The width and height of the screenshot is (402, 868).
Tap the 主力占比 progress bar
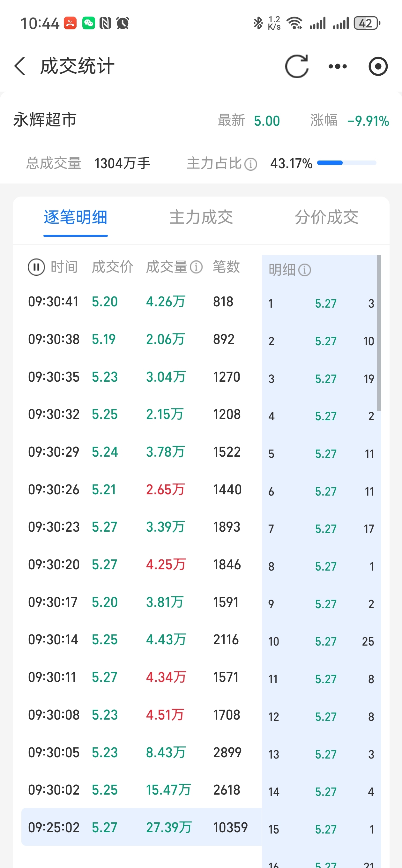coord(347,163)
